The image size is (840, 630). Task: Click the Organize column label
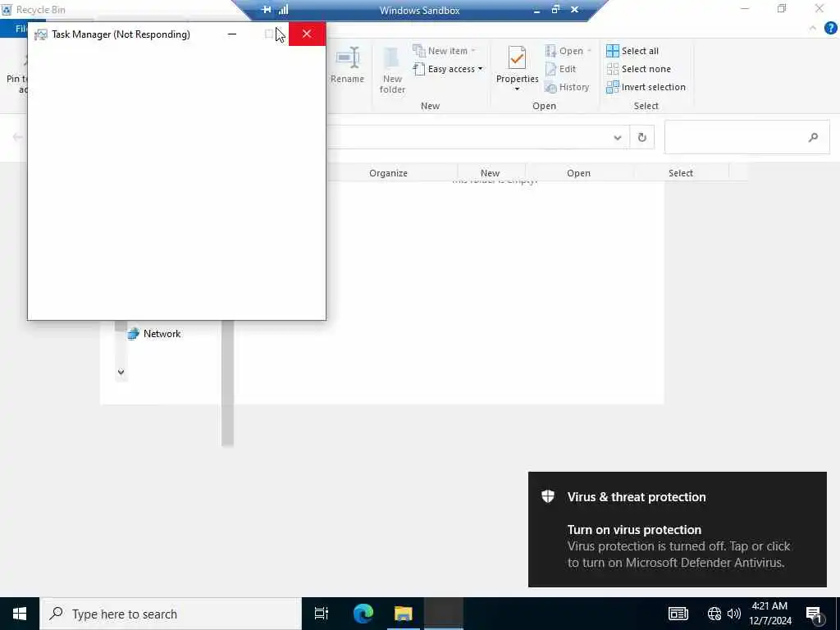pos(388,173)
